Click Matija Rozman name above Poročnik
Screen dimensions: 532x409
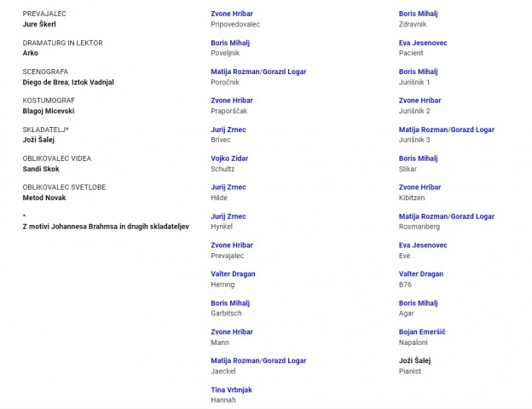point(234,72)
